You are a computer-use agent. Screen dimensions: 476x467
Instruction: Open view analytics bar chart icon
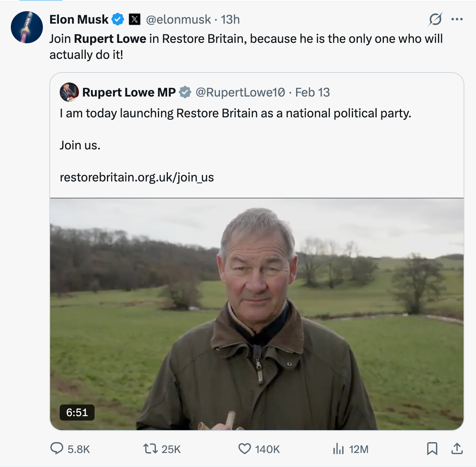(339, 449)
